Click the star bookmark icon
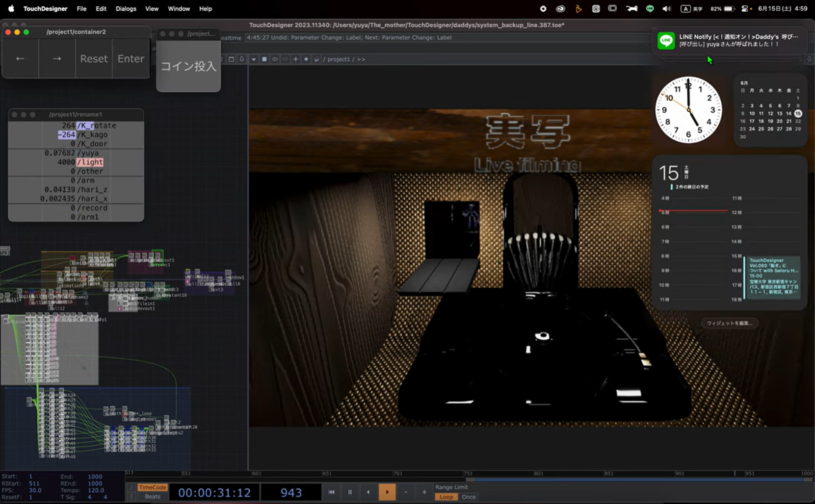 pos(306,59)
